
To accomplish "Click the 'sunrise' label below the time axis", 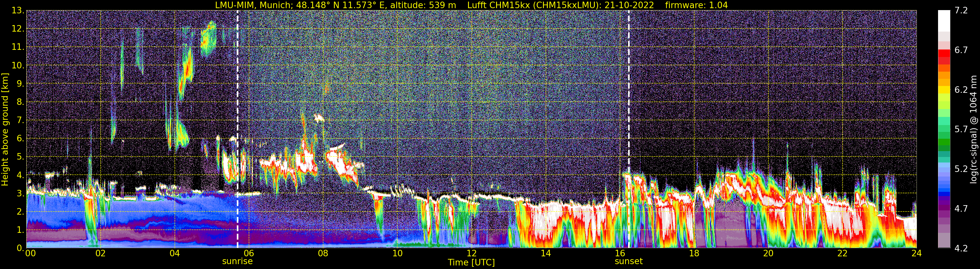I will coord(237,261).
